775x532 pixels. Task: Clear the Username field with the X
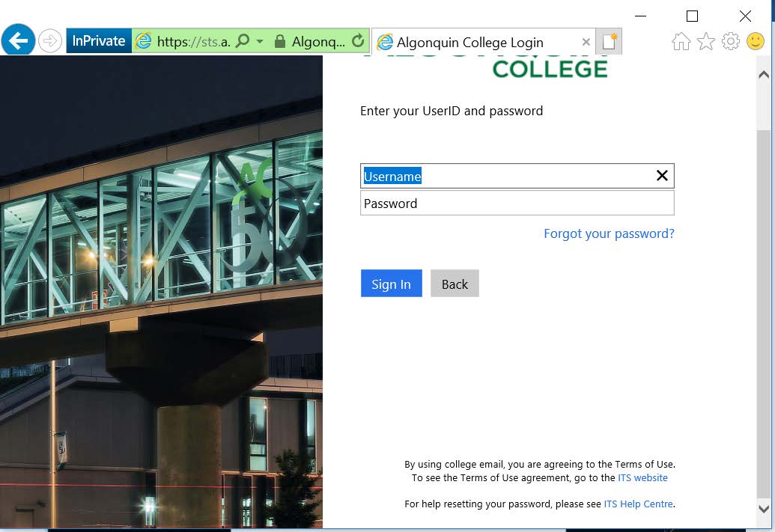click(x=661, y=175)
